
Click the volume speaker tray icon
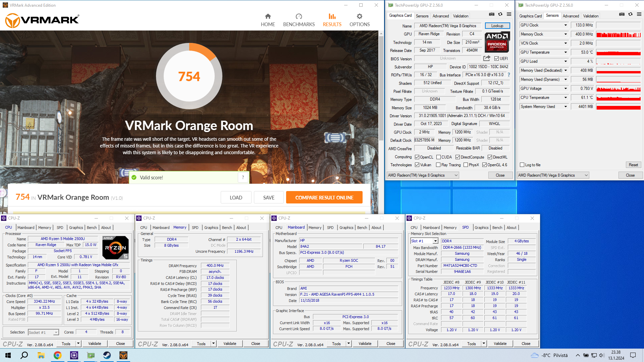point(601,355)
